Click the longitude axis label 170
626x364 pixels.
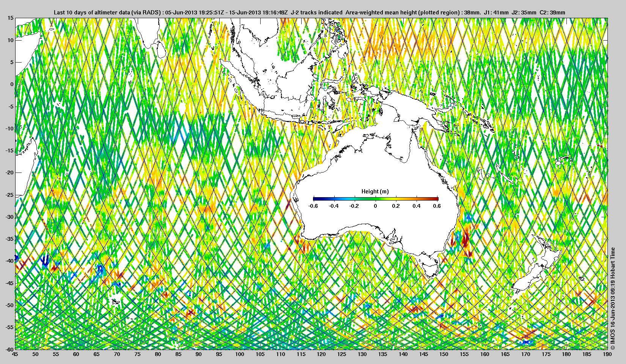(525, 354)
